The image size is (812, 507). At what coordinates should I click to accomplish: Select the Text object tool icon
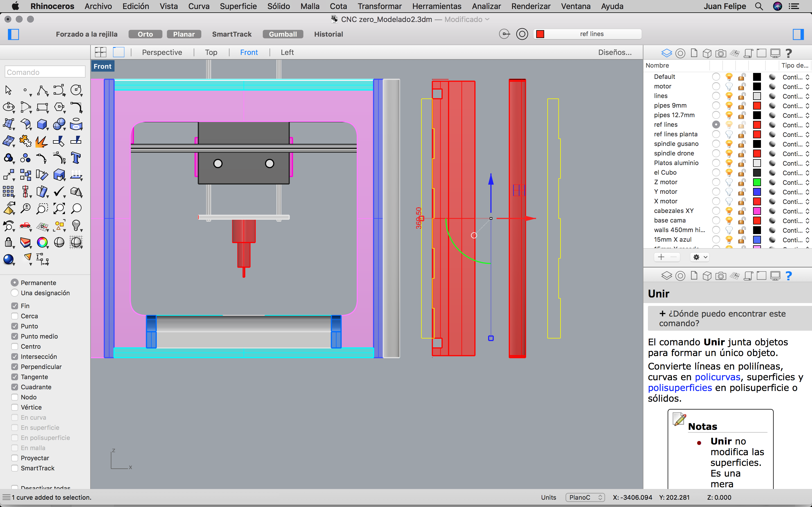[x=76, y=158]
